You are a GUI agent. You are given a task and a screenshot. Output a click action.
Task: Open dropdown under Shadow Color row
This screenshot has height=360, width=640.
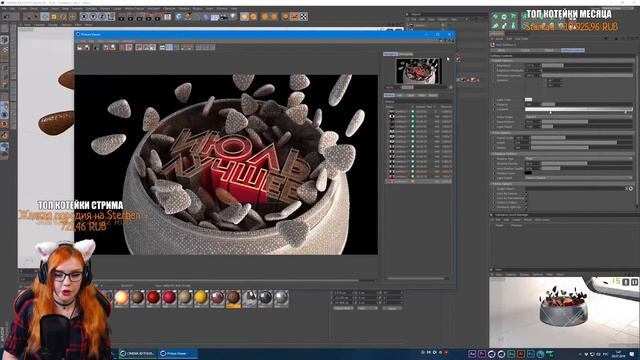[578, 178]
